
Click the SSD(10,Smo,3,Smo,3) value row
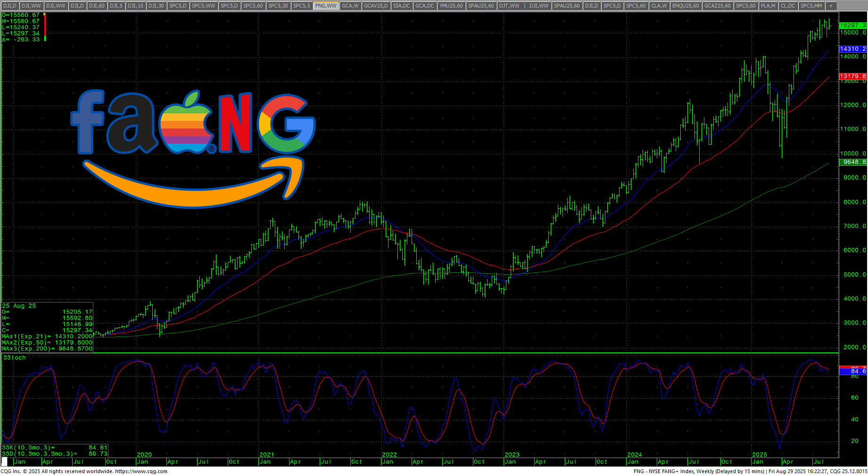[x=55, y=454]
